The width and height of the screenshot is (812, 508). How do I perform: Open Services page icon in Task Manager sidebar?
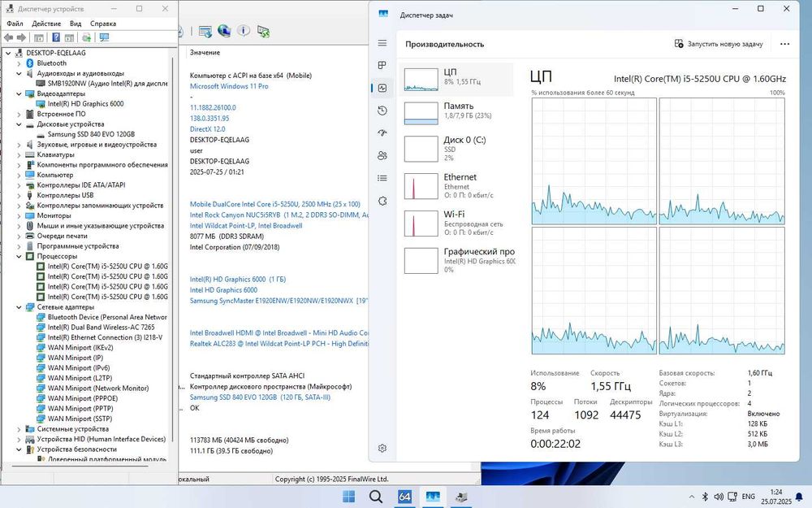click(x=382, y=201)
